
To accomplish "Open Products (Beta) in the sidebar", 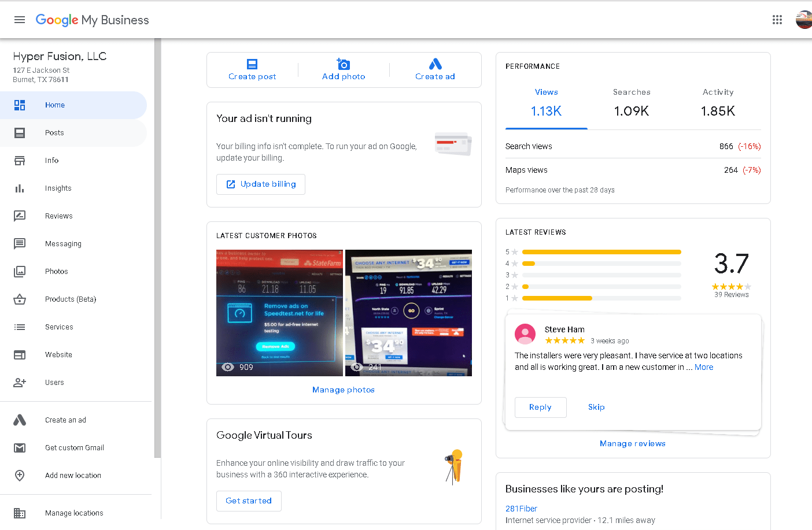I will (x=73, y=299).
